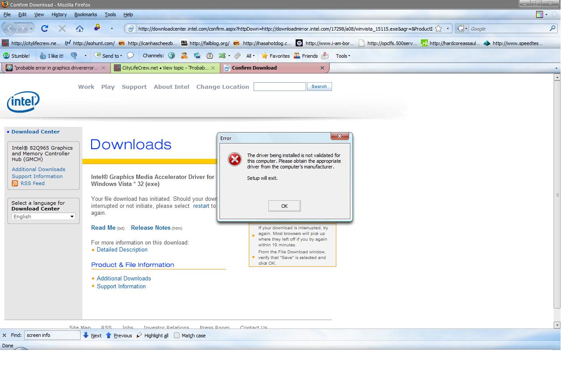Click the page vertical scrollbar

pyautogui.click(x=557, y=195)
